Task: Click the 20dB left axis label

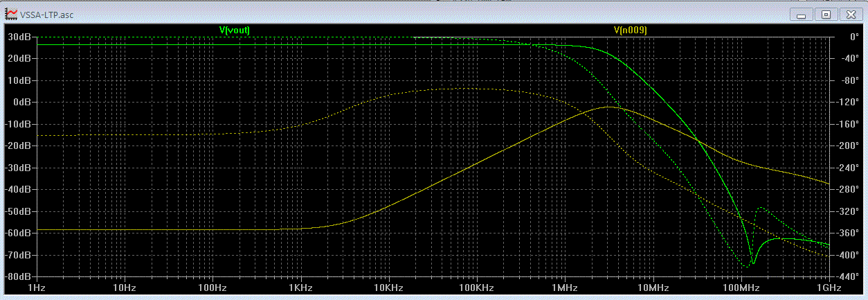Action: coord(18,59)
